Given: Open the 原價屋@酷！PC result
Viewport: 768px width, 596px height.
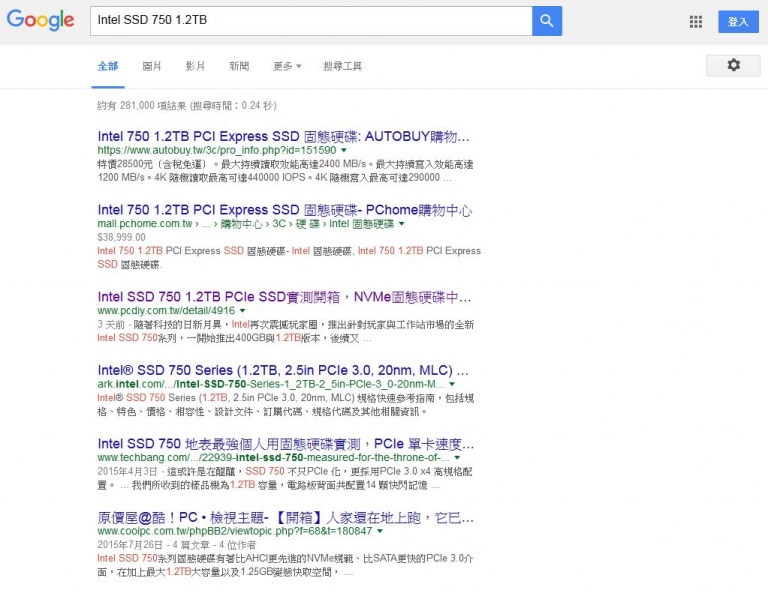Looking at the screenshot, I should 286,517.
